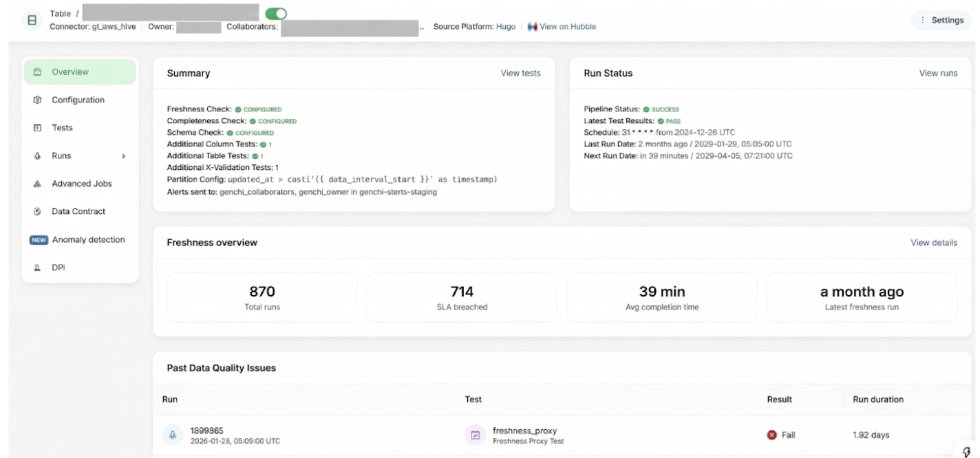Toggle the table enabled switch
This screenshot has width=980, height=458.
pos(276,13)
